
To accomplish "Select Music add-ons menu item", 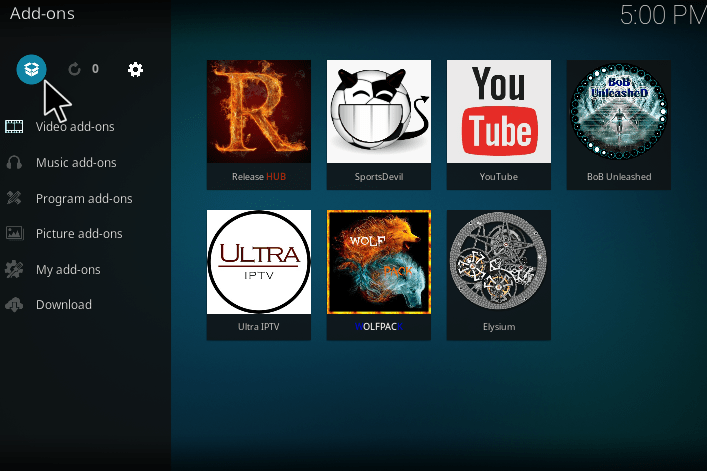I will coord(76,163).
